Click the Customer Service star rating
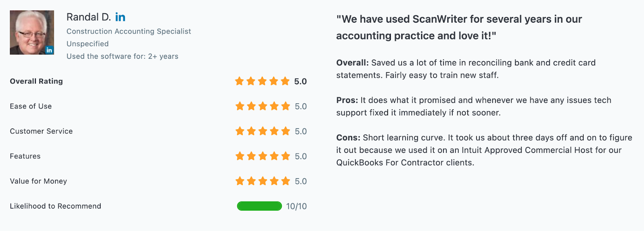Screen dimensions: 644x231 263,131
